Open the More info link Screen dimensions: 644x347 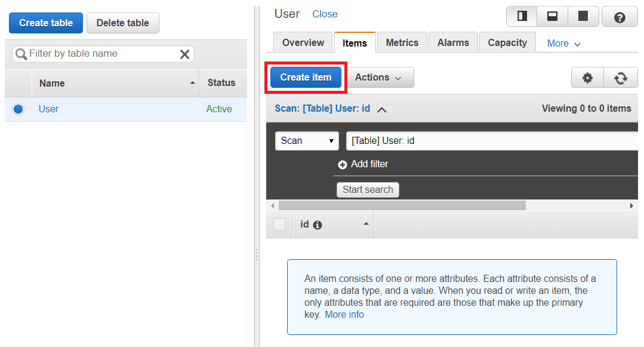tap(344, 315)
